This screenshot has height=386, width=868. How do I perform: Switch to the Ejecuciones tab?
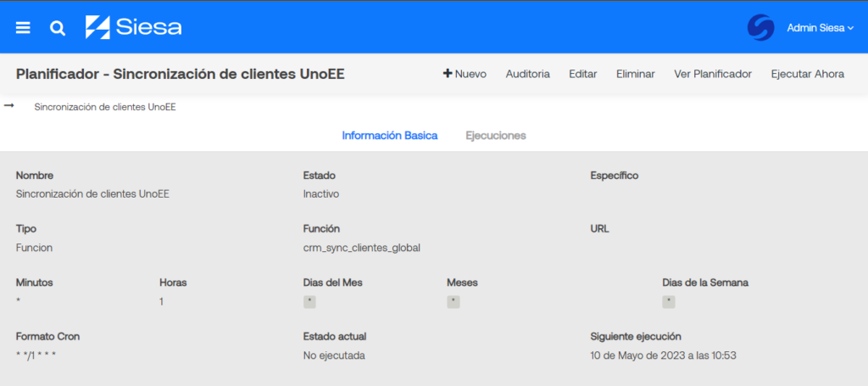(x=495, y=136)
